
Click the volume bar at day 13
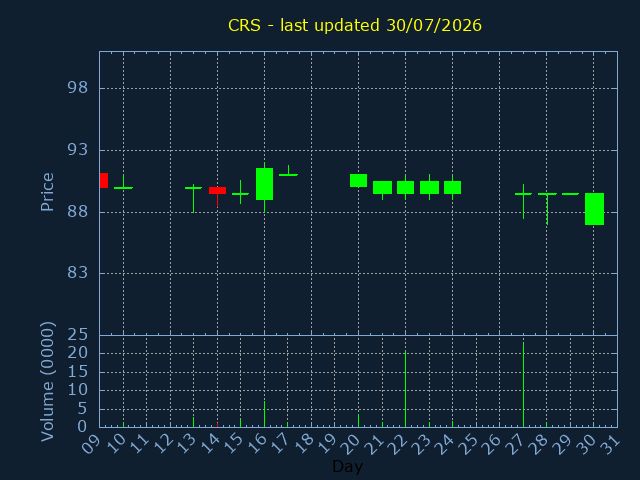point(193,422)
